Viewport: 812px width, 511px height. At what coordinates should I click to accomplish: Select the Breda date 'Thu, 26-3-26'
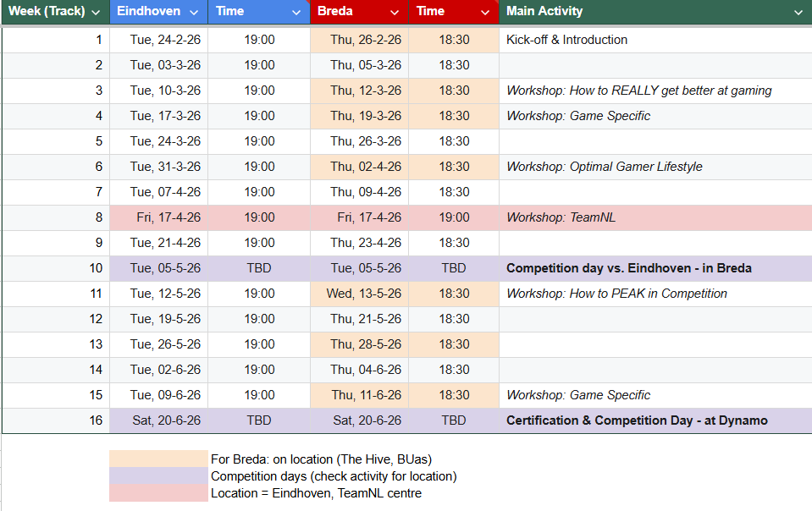[359, 141]
